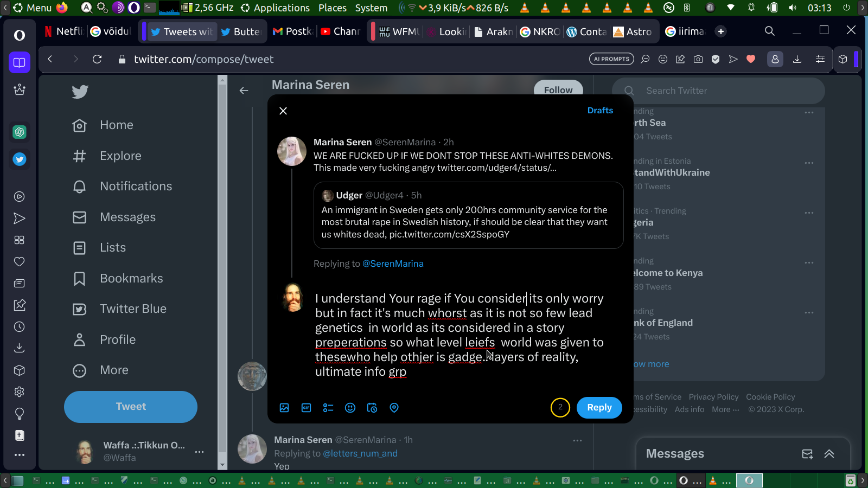Open the emoji picker in the composer
Screen dimensions: 868x488
click(x=350, y=408)
